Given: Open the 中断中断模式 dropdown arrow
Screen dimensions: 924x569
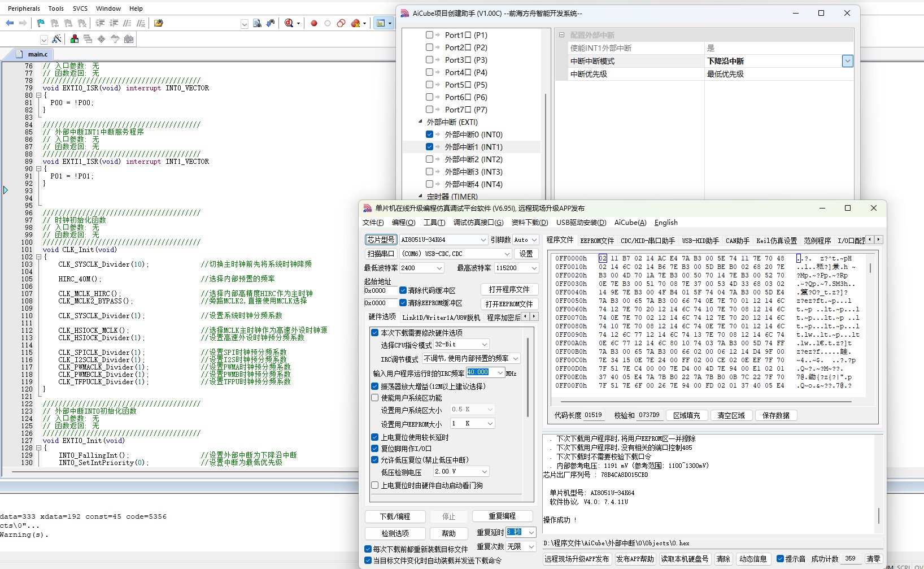Looking at the screenshot, I should click(847, 61).
